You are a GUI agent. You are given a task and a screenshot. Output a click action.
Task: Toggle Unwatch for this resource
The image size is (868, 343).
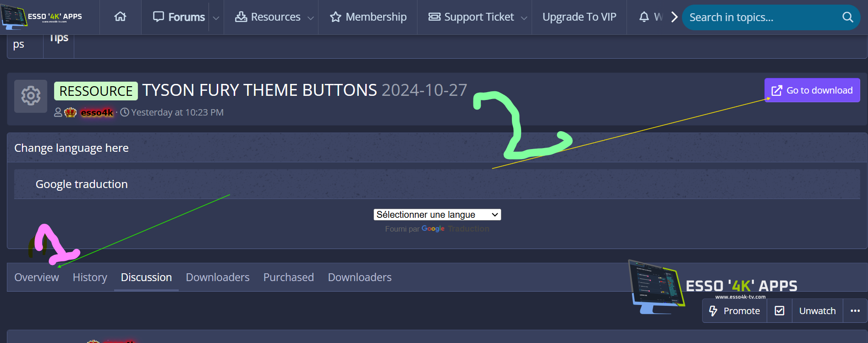(817, 311)
